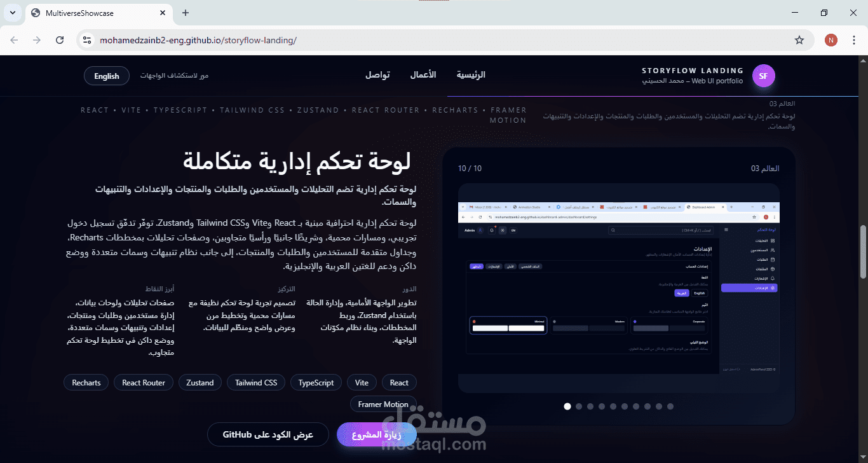Click the Zustand tech tag
The width and height of the screenshot is (868, 463).
point(200,383)
